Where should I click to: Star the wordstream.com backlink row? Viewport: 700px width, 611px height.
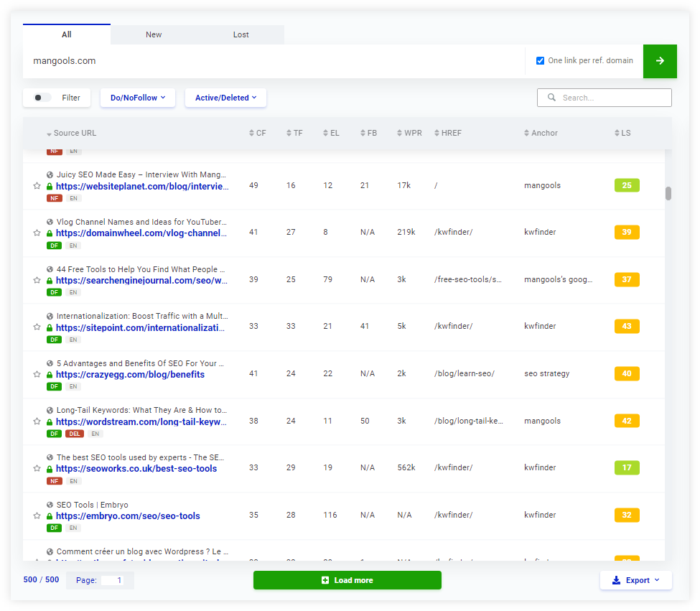coord(37,421)
